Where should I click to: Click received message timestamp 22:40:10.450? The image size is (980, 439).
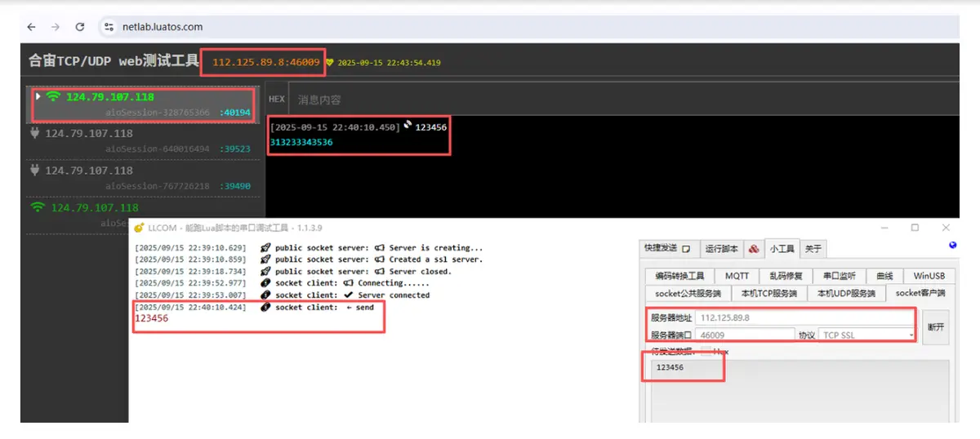(335, 127)
